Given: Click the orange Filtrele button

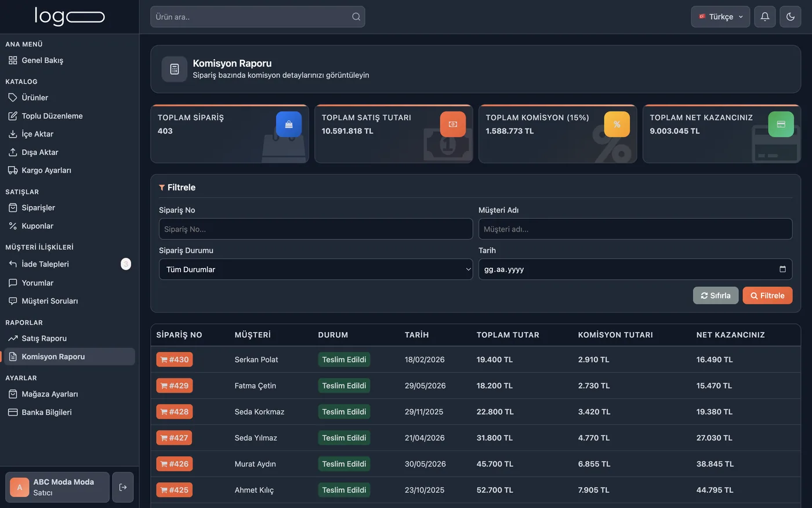Looking at the screenshot, I should pos(767,296).
